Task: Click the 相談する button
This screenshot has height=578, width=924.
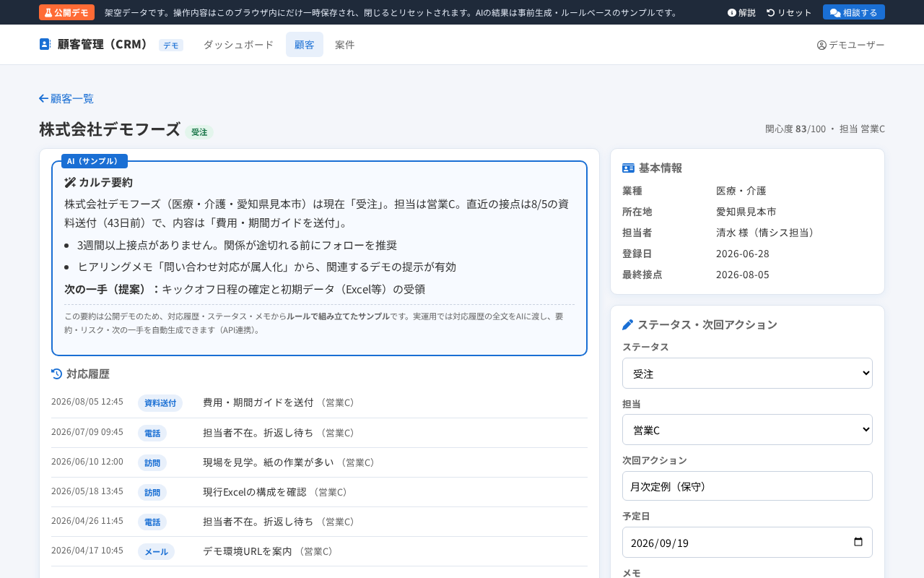Action: [854, 12]
